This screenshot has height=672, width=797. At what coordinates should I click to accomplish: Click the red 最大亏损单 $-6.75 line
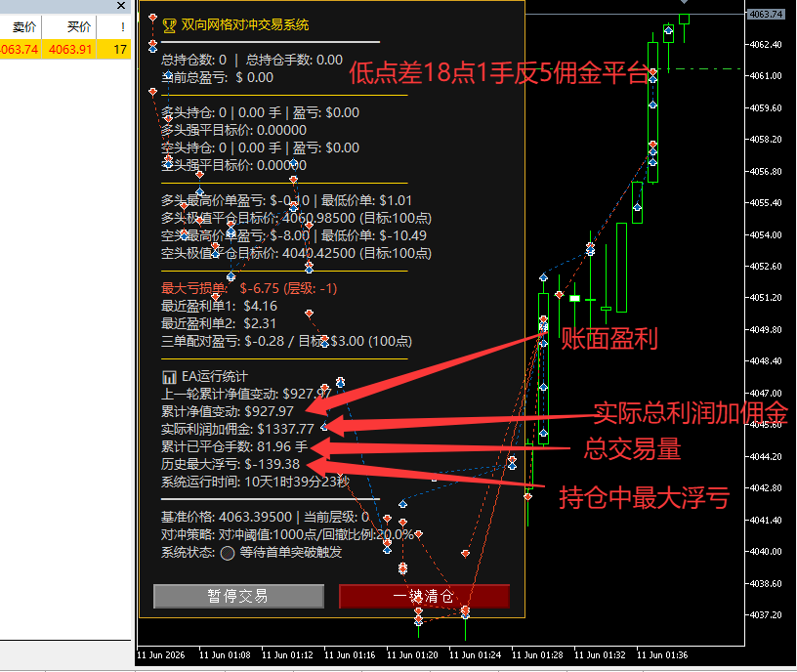pos(249,289)
